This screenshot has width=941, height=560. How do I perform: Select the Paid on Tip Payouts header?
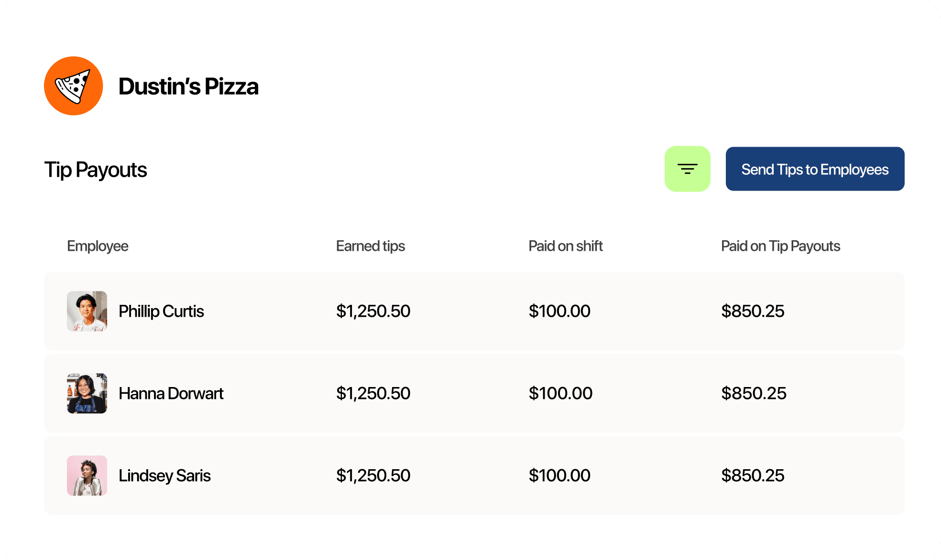point(780,246)
